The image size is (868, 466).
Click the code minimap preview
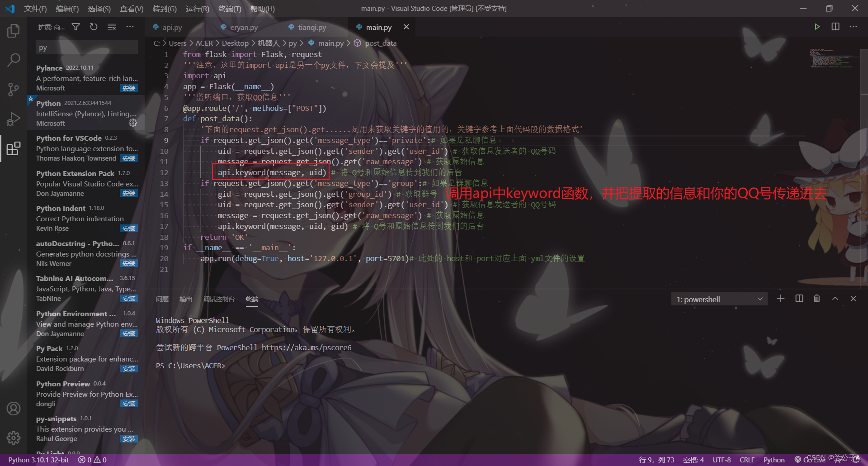coord(831,58)
